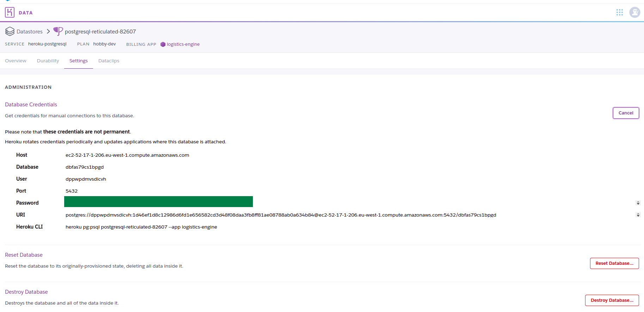
Task: Click the hidden Password field
Action: coord(158,202)
